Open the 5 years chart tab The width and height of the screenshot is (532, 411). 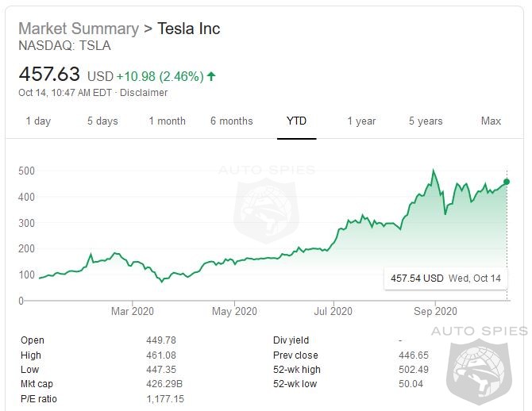426,121
